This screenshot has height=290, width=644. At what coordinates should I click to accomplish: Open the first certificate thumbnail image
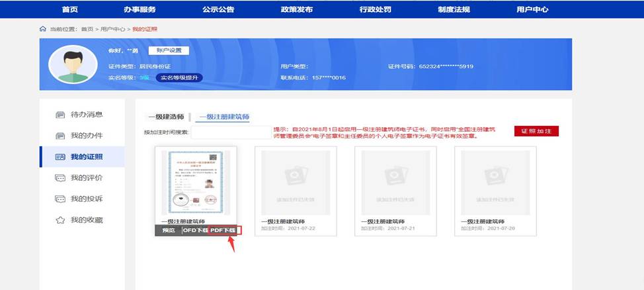(x=195, y=180)
